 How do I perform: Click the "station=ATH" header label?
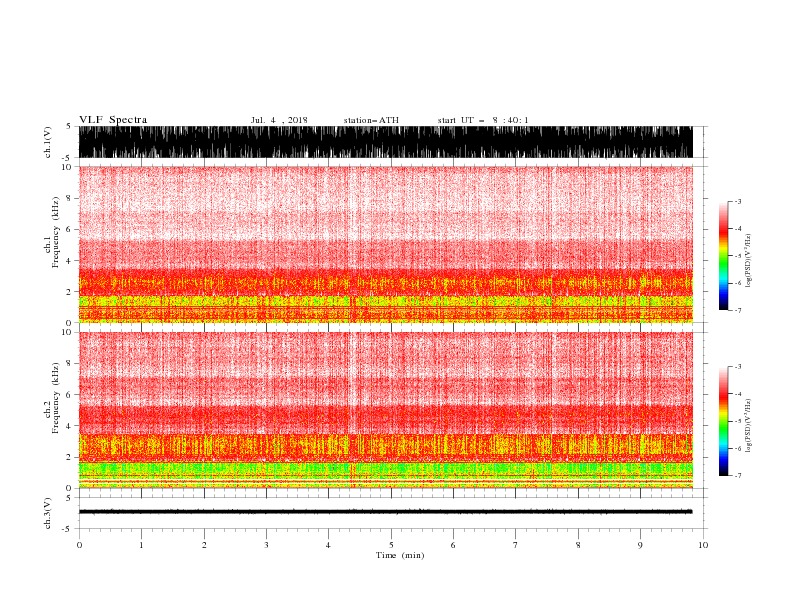[371, 120]
